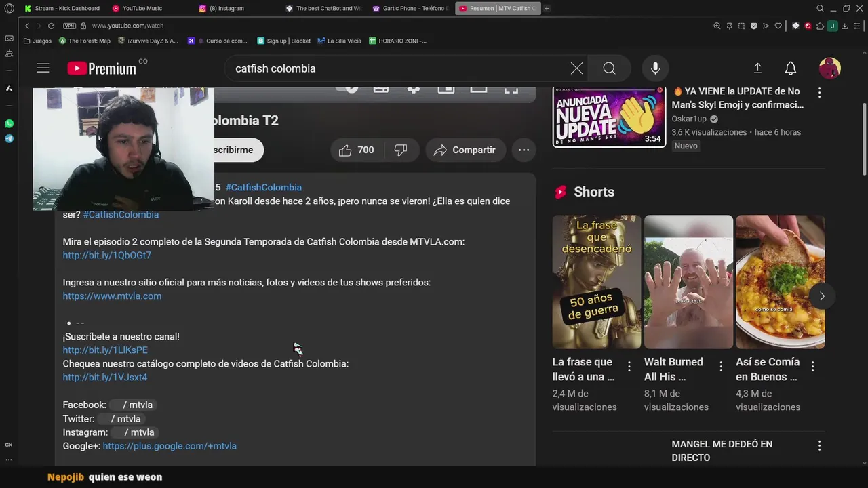868x488 pixels.
Task: Start voice search with microphone
Action: (655, 68)
